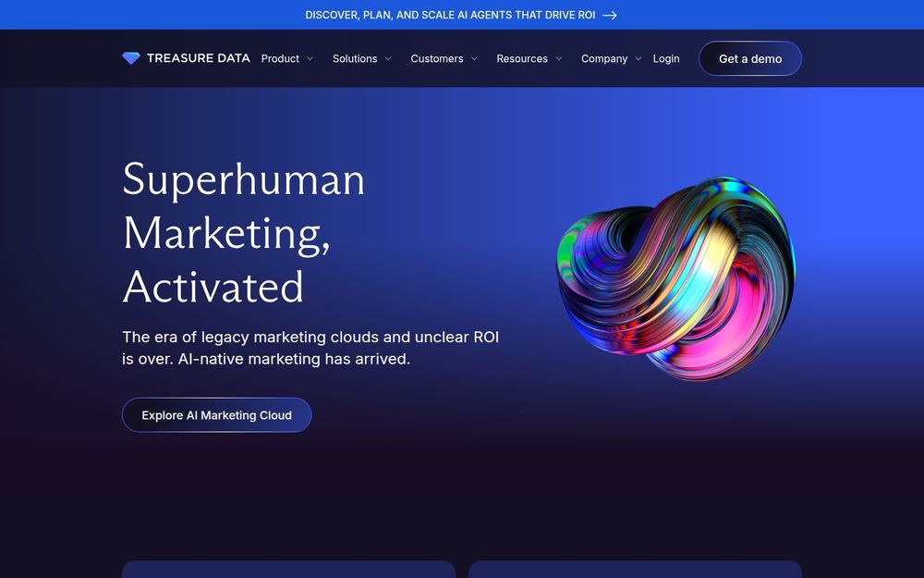Viewport: 924px width, 578px height.
Task: Click the colorful 3D knot graphic
Action: (x=676, y=278)
